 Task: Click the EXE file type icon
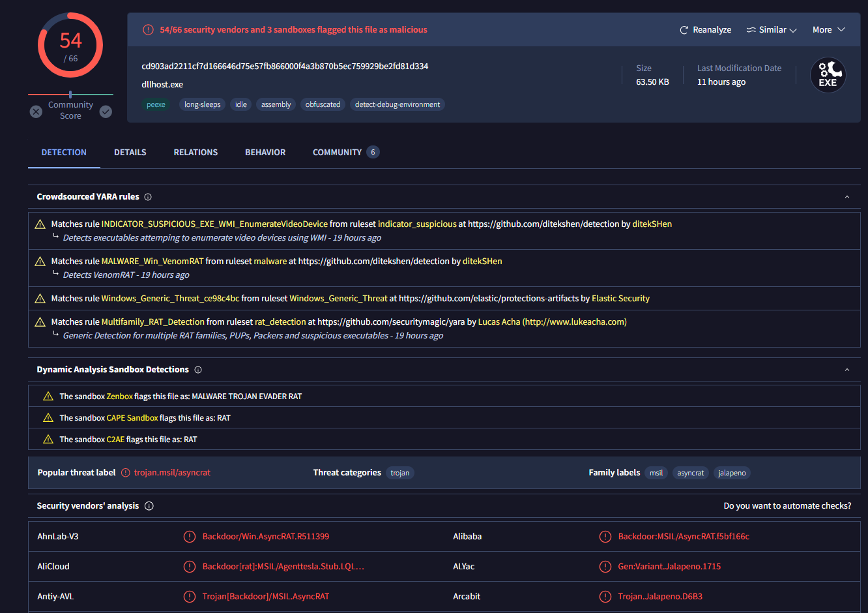tap(828, 75)
